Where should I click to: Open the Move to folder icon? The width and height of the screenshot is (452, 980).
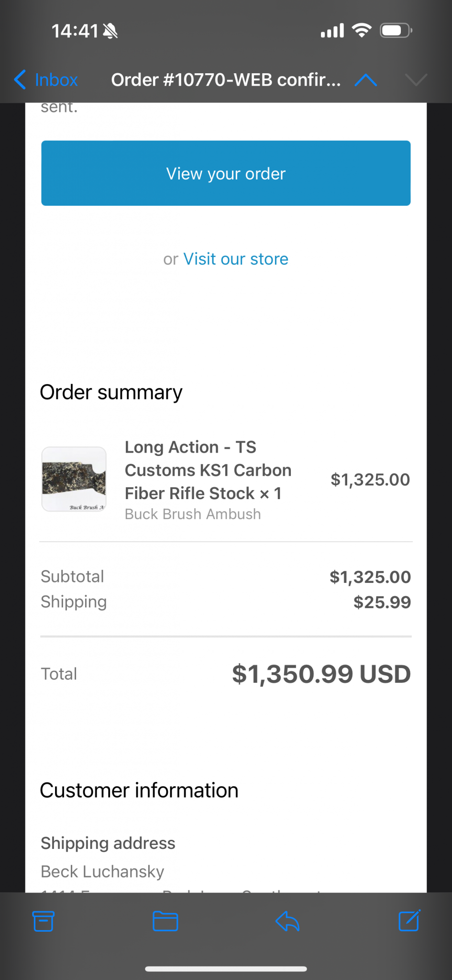pos(165,921)
